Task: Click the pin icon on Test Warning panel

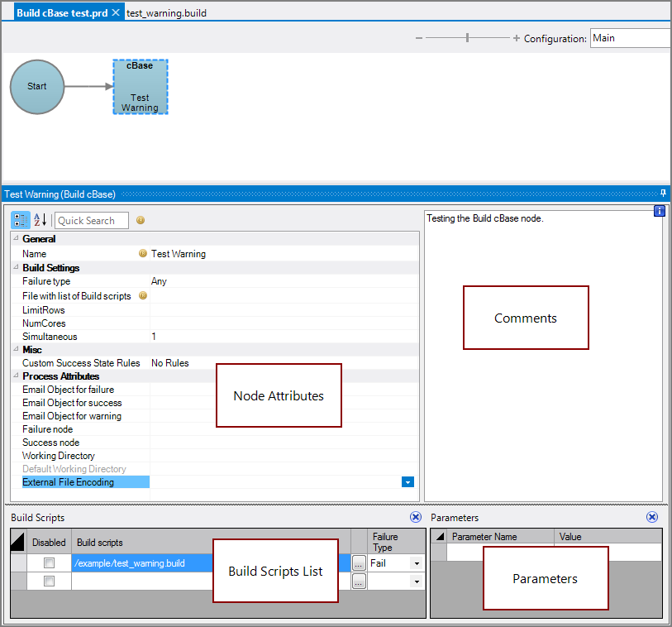Action: [663, 194]
